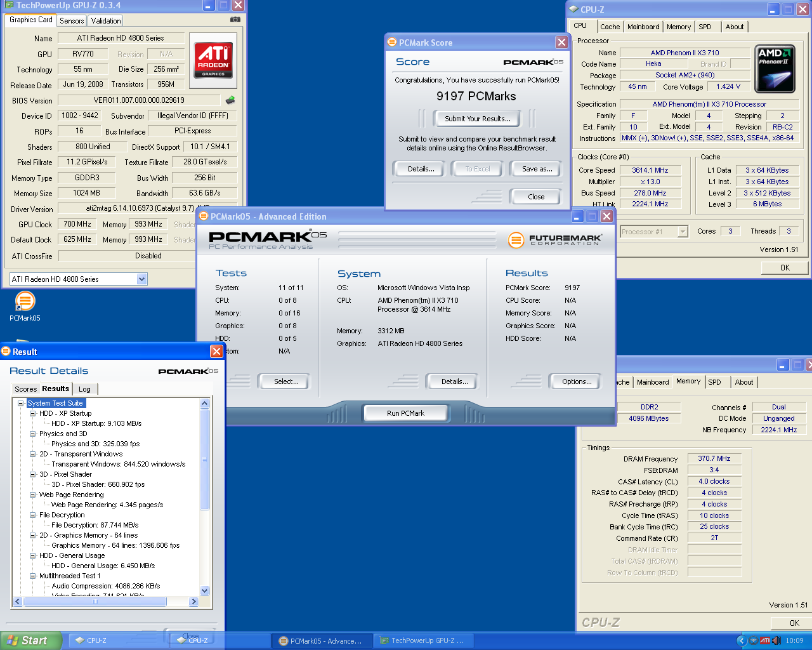The height and width of the screenshot is (650, 812).
Task: Switch to Sensors tab in GPU-Z
Action: (72, 21)
